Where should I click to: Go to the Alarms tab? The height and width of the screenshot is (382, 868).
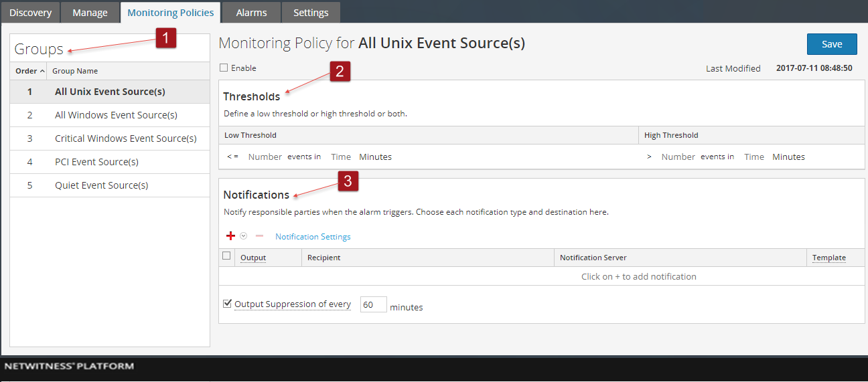pyautogui.click(x=251, y=13)
